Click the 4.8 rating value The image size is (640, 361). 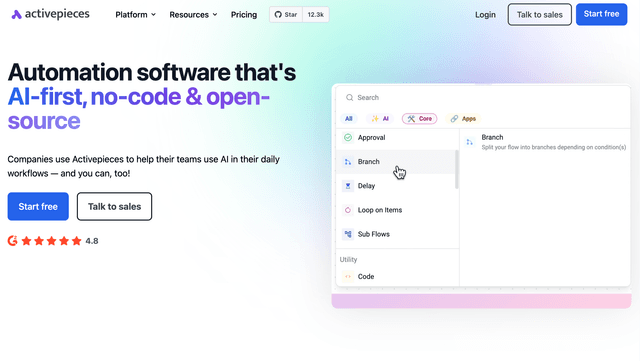[92, 241]
